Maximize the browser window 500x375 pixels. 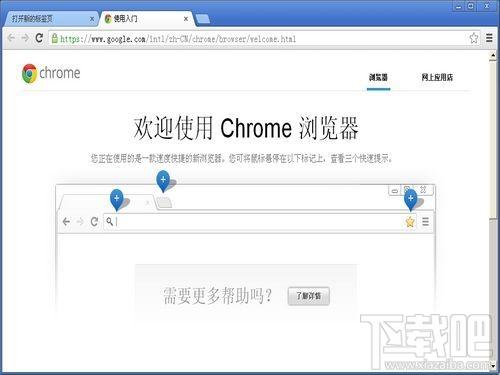(471, 6)
